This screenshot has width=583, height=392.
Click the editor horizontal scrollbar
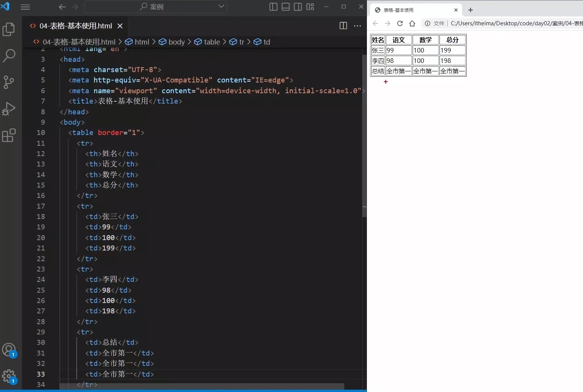[202, 386]
